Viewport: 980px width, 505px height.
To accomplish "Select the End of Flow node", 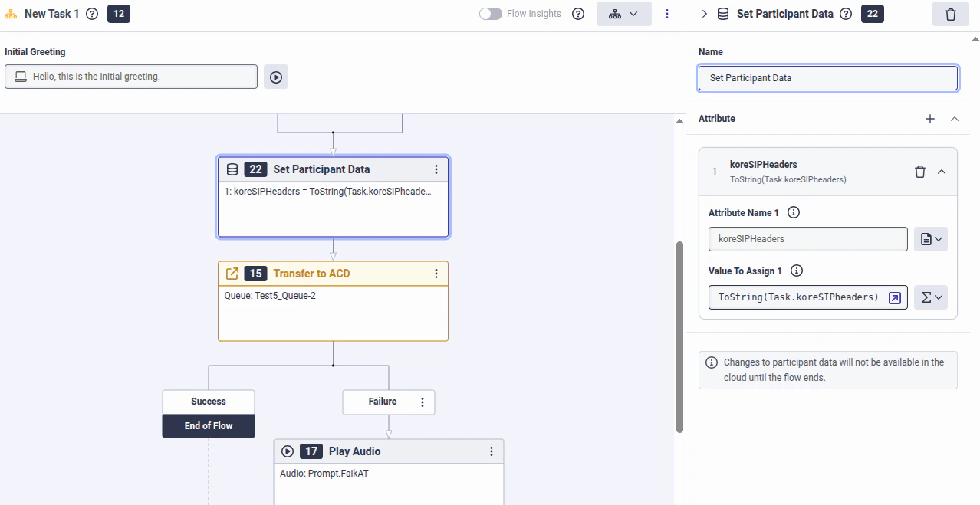I will (208, 426).
